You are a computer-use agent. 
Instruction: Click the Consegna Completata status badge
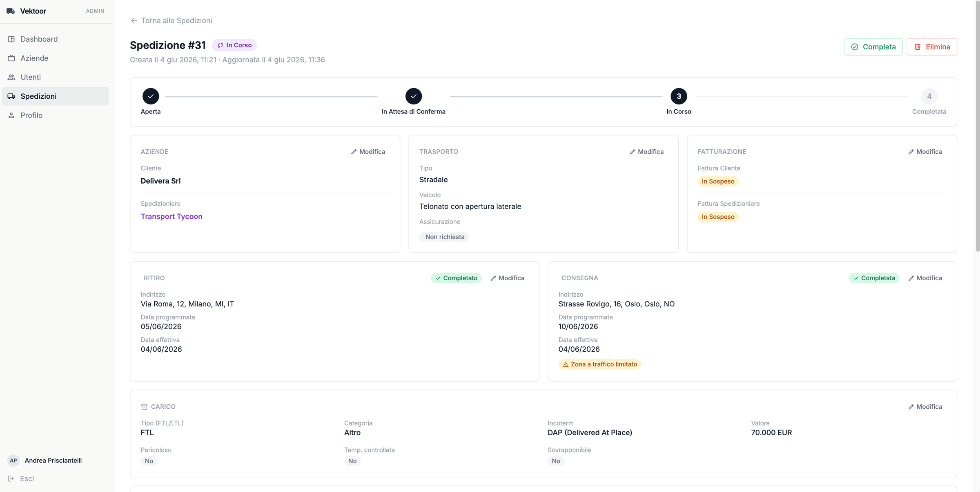[874, 278]
